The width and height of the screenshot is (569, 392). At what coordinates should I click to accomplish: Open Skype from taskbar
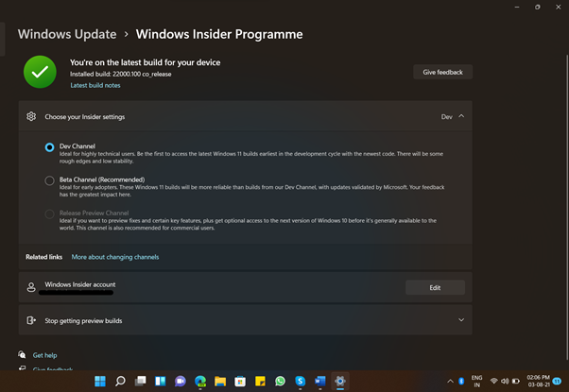(301, 381)
